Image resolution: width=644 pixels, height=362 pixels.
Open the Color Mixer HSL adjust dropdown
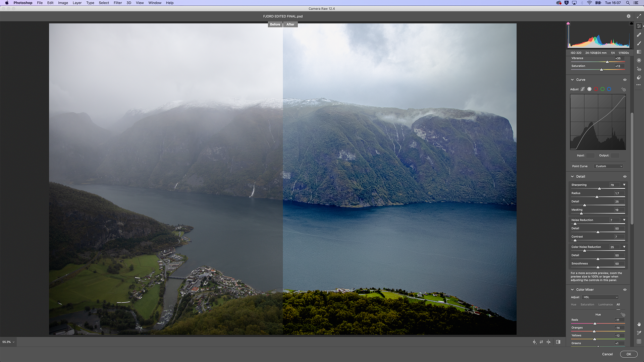click(600, 297)
